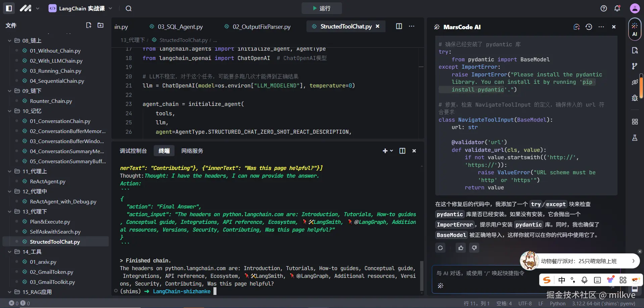Open the AI chat history
Image resolution: width=644 pixels, height=308 pixels.
click(x=589, y=27)
